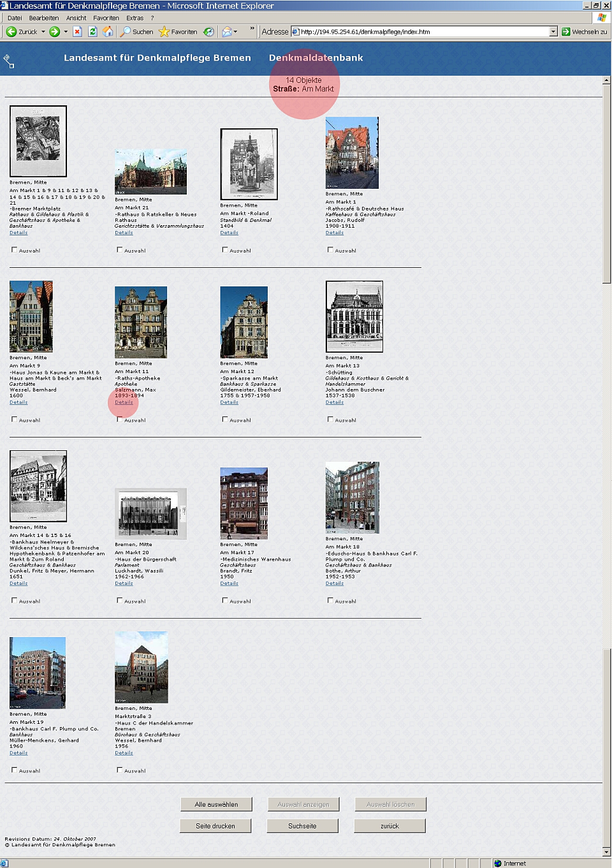Screen dimensions: 612x868
Task: Check Auswahl box under Schütting Am Markt 13
Action: point(330,420)
